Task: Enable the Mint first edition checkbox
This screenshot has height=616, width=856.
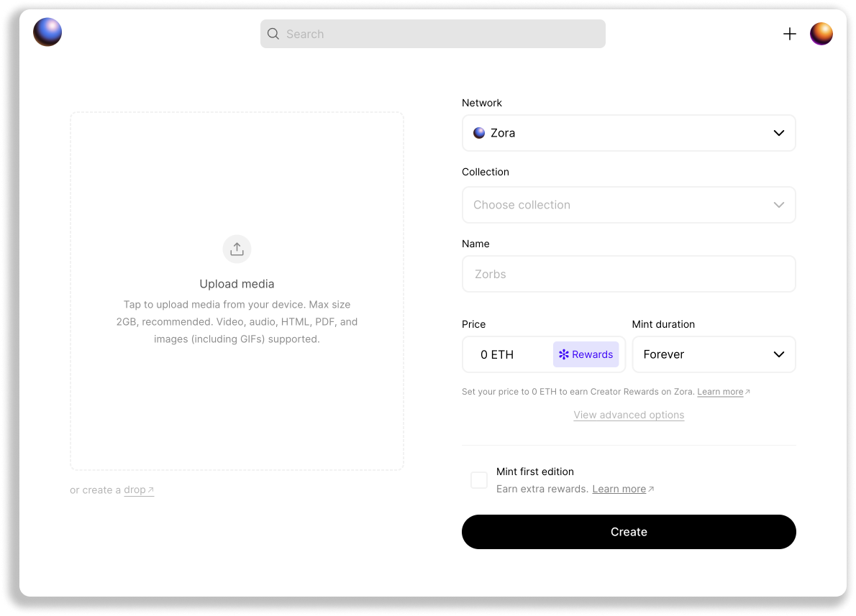Action: [x=479, y=480]
